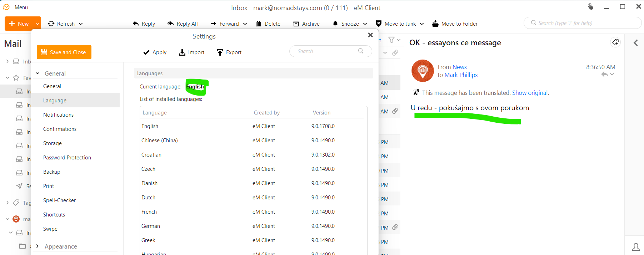Click the sender avatar image
Image resolution: width=644 pixels, height=255 pixels.
point(423,71)
